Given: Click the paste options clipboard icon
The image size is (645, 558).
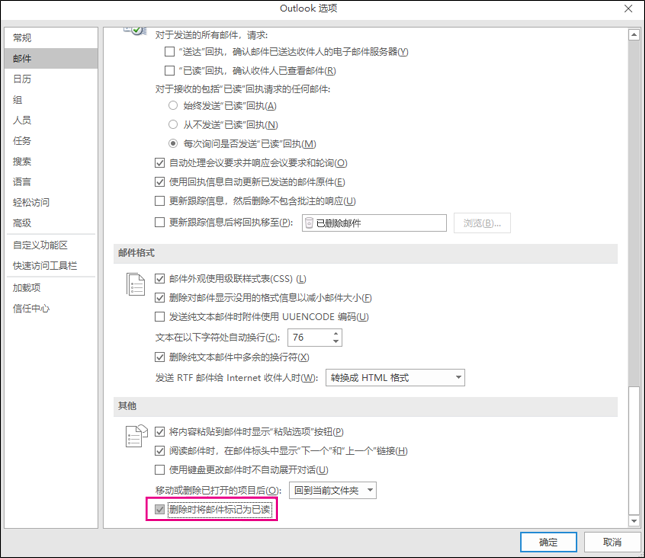Looking at the screenshot, I should 136,436.
